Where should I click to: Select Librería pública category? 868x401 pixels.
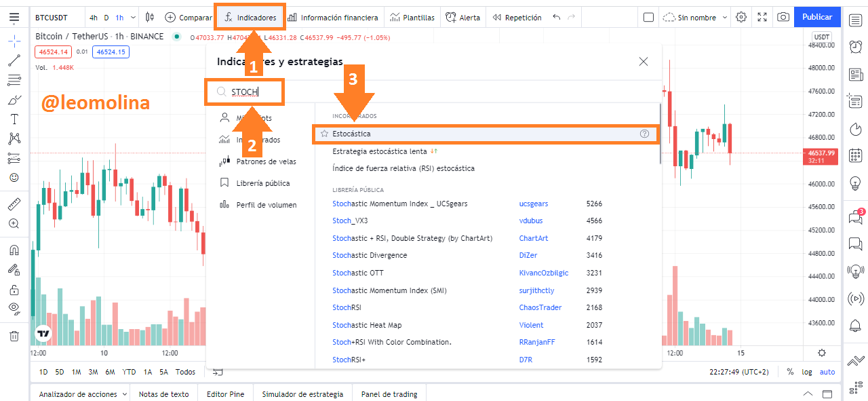click(x=254, y=183)
